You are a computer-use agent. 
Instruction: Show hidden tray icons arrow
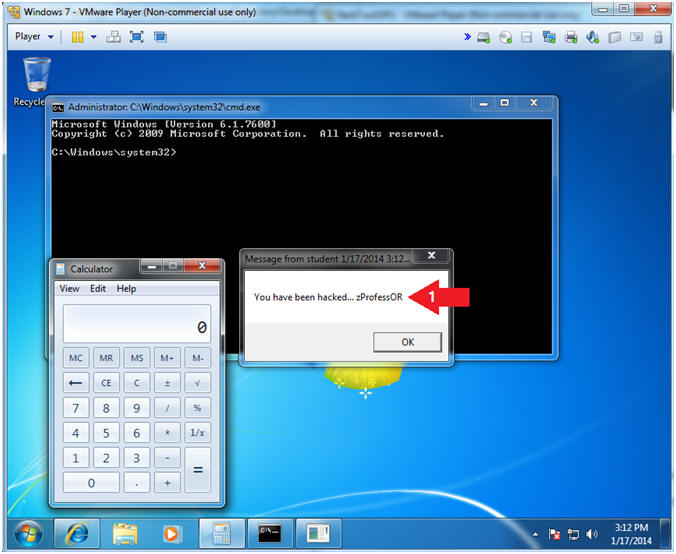tap(535, 535)
